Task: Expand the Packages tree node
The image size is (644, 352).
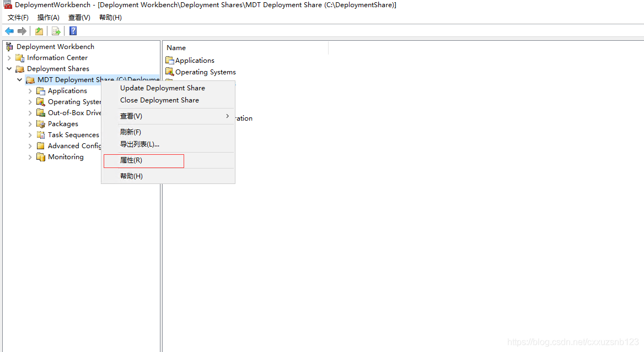Action: pyautogui.click(x=30, y=124)
